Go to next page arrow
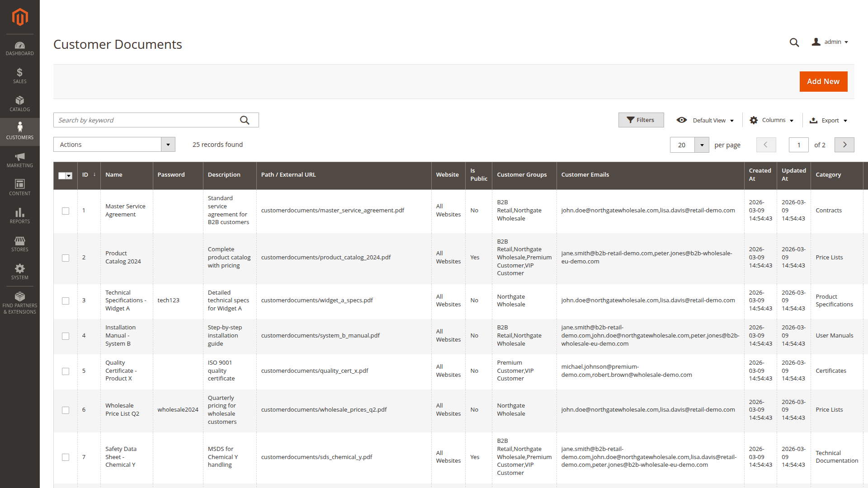868x488 pixels. click(x=844, y=145)
